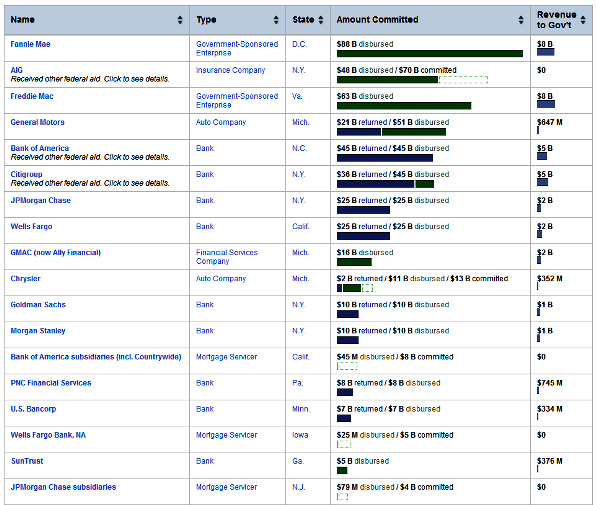This screenshot has width=597, height=505.
Task: Click Fannie Mae's $8 B revenue bar
Action: click(545, 52)
